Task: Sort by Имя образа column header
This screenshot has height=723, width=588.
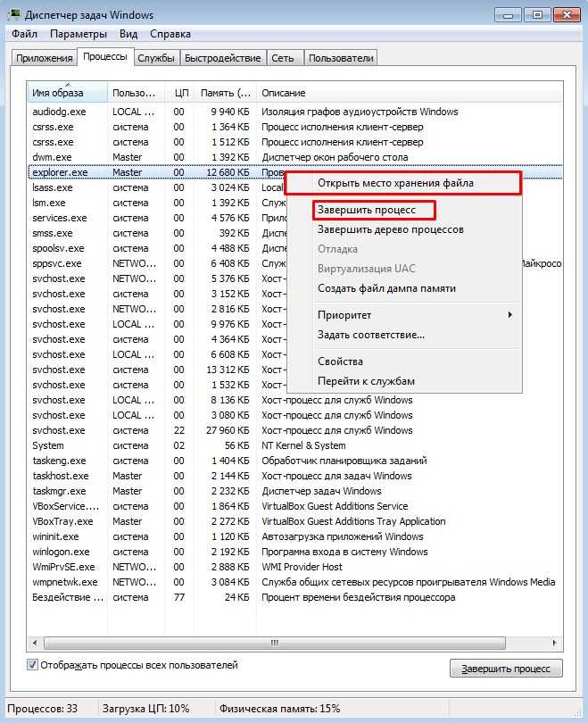Action: [67, 93]
